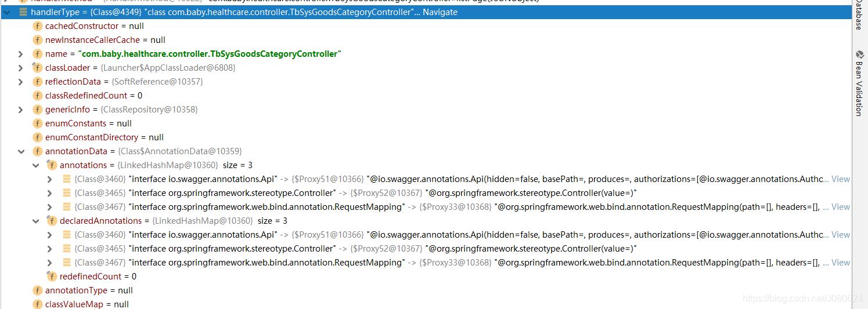Image resolution: width=868 pixels, height=309 pixels.
Task: Click field icon of enumConstantDirectory
Action: click(38, 137)
